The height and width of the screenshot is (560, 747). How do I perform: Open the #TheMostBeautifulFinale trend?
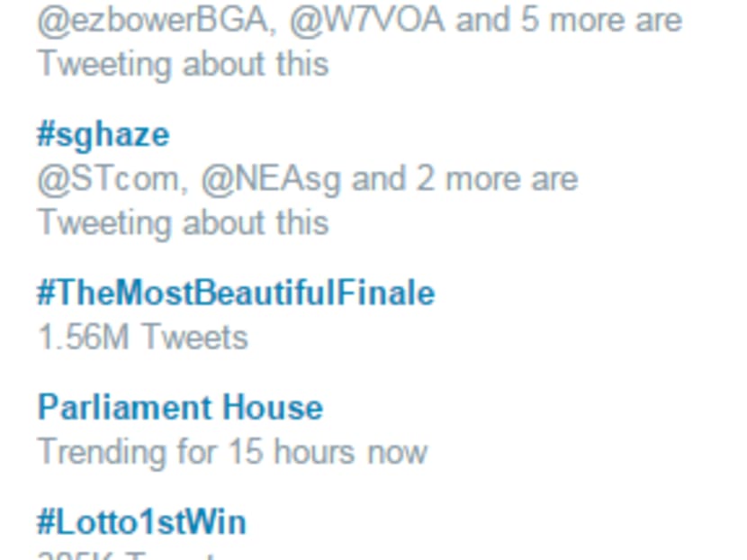(x=236, y=294)
